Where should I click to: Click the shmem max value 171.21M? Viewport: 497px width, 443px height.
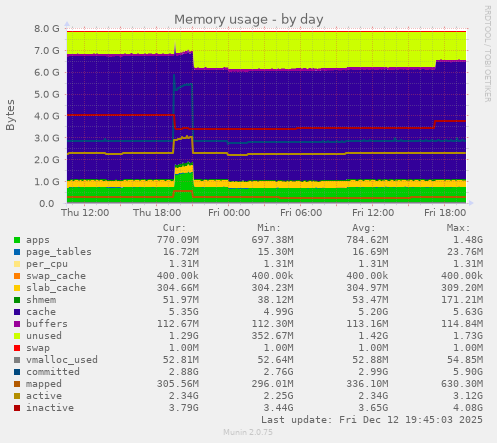click(x=462, y=300)
